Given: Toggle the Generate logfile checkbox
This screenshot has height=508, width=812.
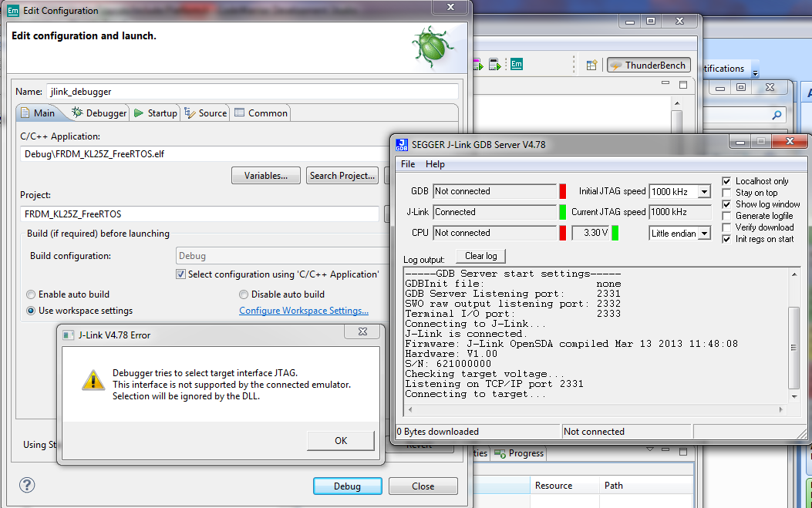Looking at the screenshot, I should (726, 216).
